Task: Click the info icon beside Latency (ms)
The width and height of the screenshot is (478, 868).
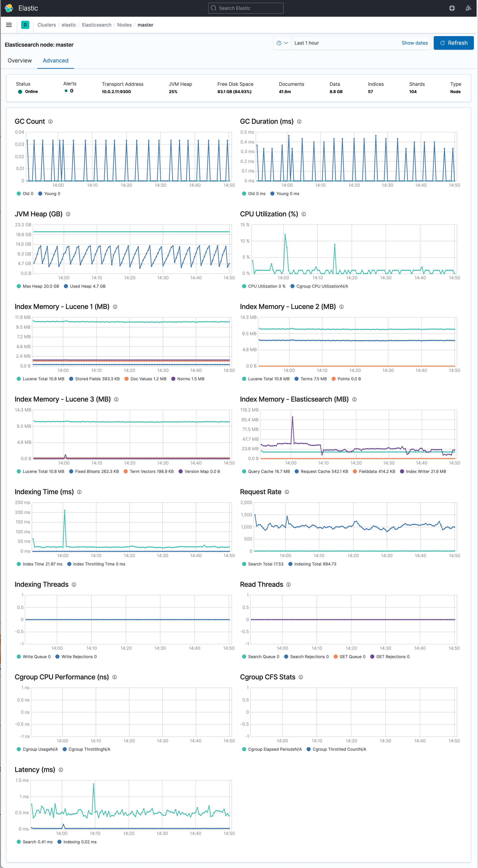Action: click(61, 770)
